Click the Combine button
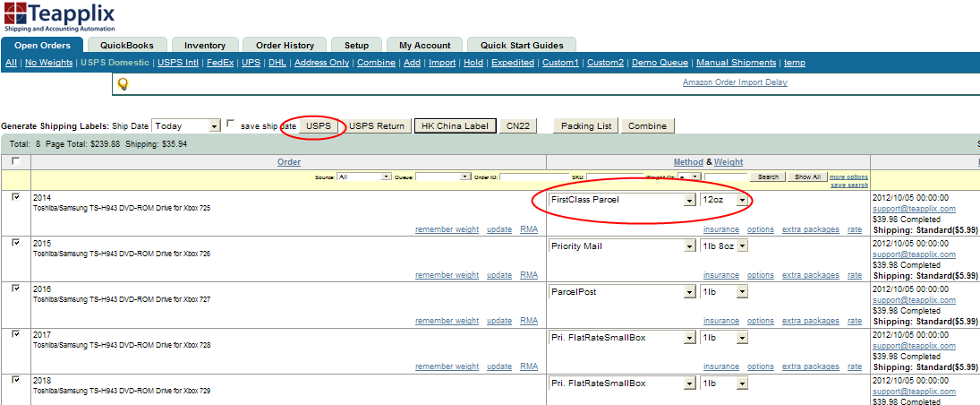The width and height of the screenshot is (980, 405). pyautogui.click(x=647, y=125)
